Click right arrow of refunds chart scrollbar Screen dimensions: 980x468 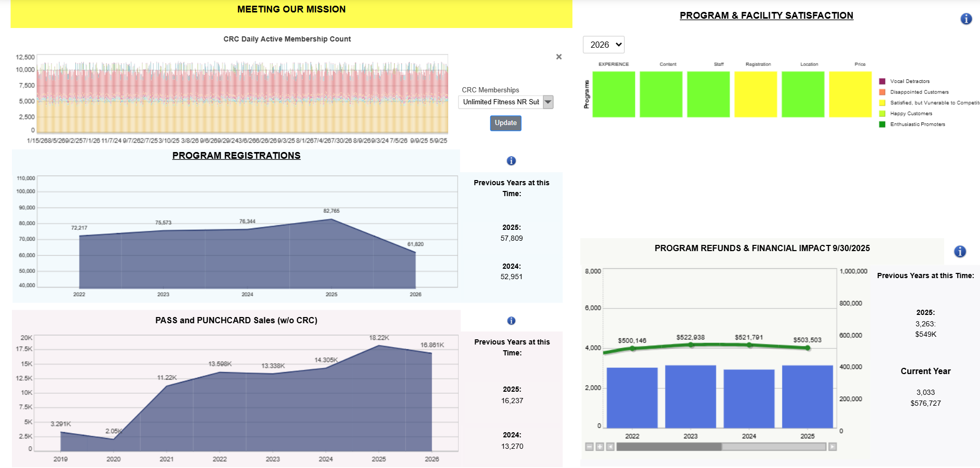coord(833,447)
